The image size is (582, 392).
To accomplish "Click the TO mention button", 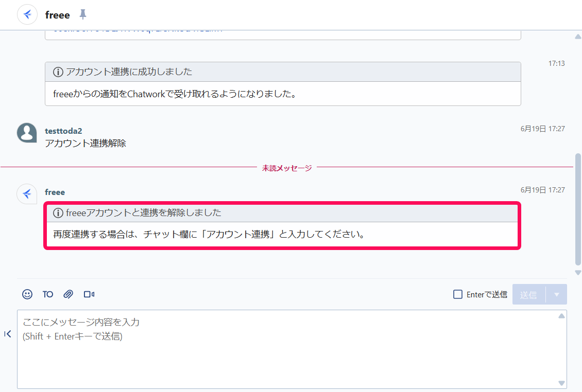I will pos(47,294).
